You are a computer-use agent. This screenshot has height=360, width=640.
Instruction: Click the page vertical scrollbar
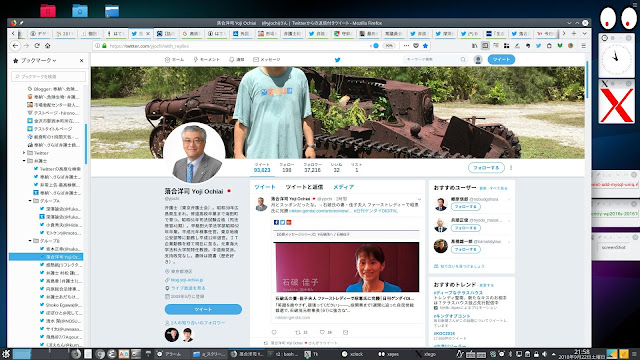(587, 79)
